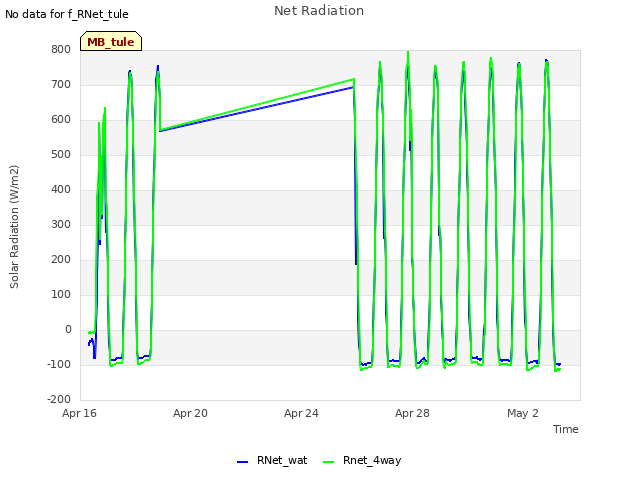This screenshot has height=480, width=640.
Task: Click the -100 y-axis tick label
Action: [59, 365]
